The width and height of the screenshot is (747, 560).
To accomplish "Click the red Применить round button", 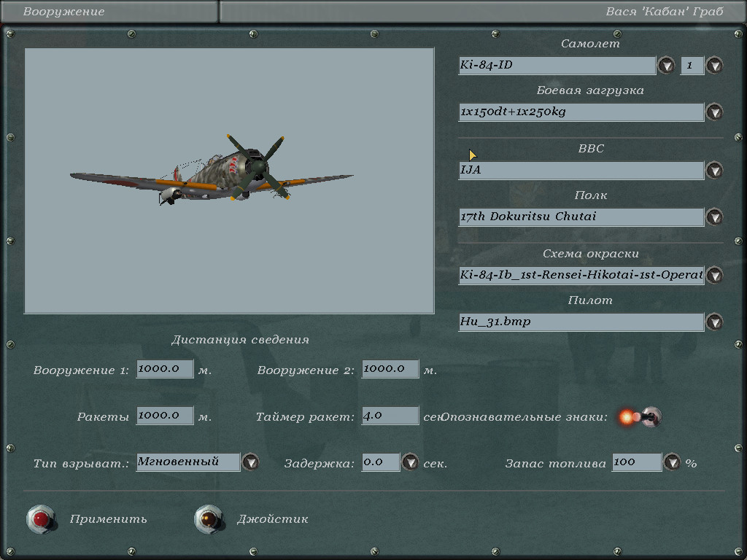I will 40,518.
